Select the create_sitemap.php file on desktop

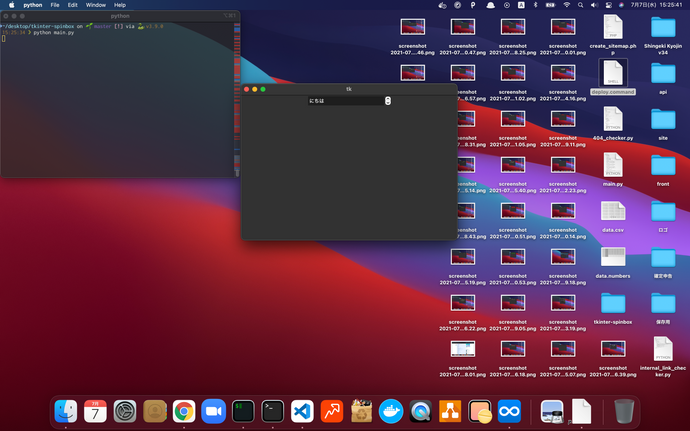(x=613, y=34)
